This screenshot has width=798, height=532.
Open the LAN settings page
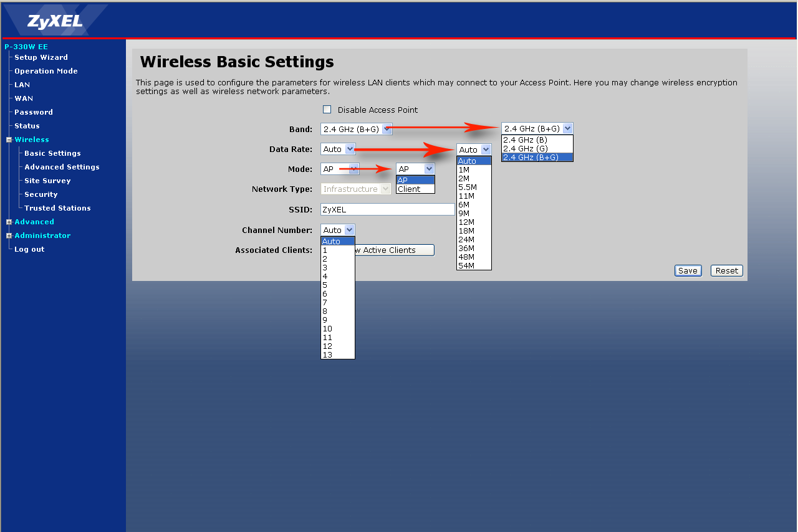[x=22, y=85]
